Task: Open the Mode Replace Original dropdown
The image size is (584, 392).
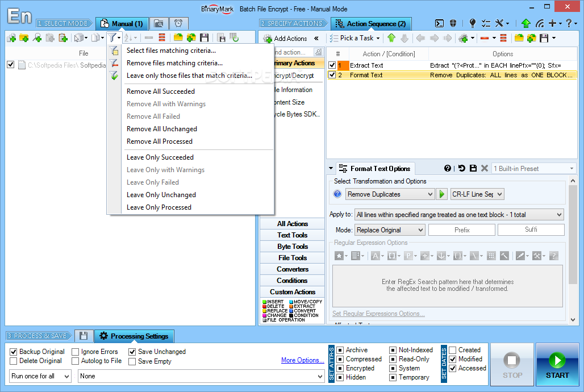Action: [x=390, y=230]
